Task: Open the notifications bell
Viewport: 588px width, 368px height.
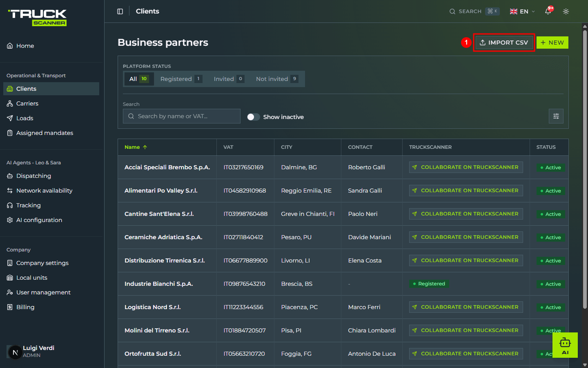Action: [548, 11]
